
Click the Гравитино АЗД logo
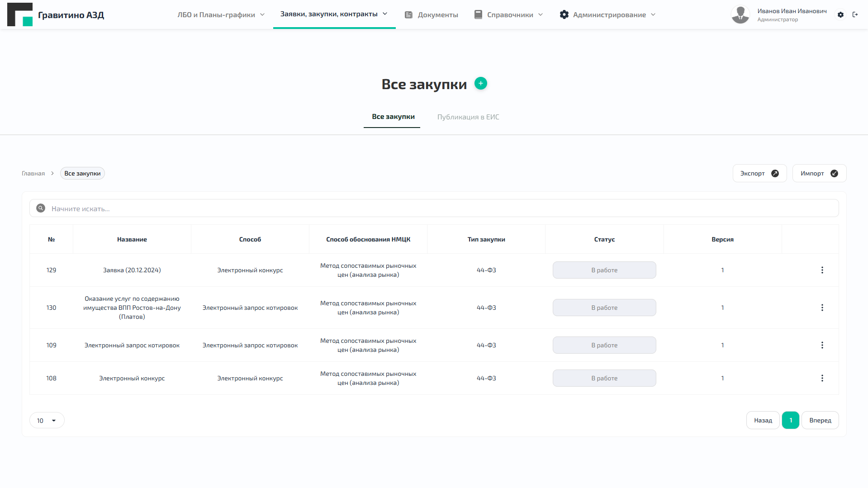point(56,15)
